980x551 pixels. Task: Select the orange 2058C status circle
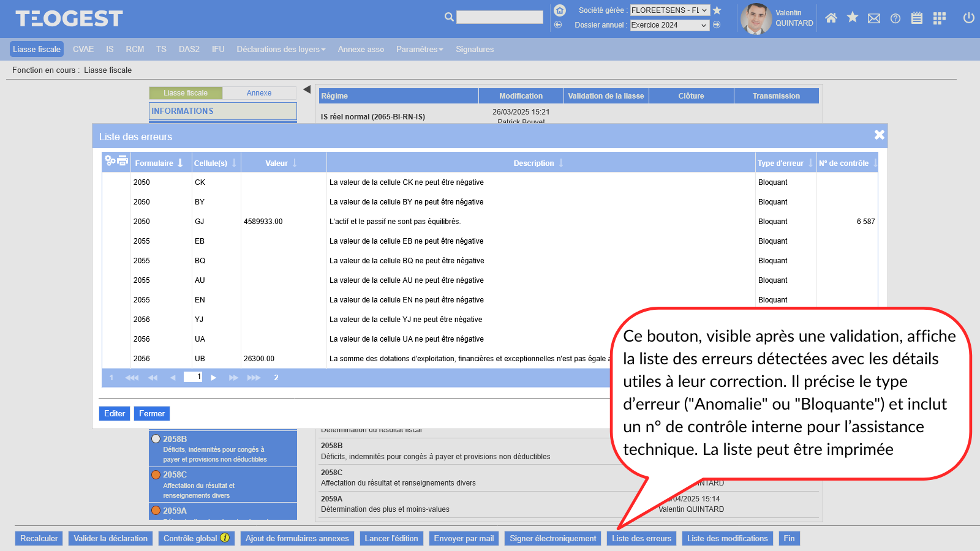click(156, 474)
